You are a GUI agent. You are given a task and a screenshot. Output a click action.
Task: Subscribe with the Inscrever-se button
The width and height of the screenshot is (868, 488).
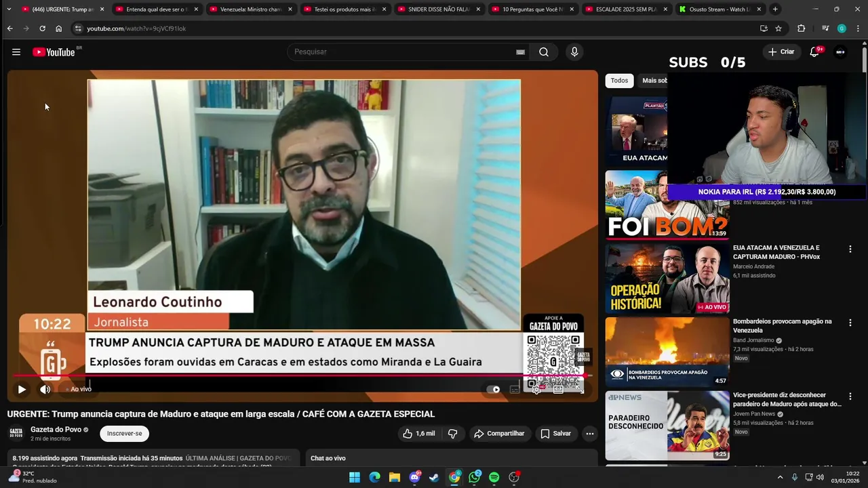(x=125, y=434)
